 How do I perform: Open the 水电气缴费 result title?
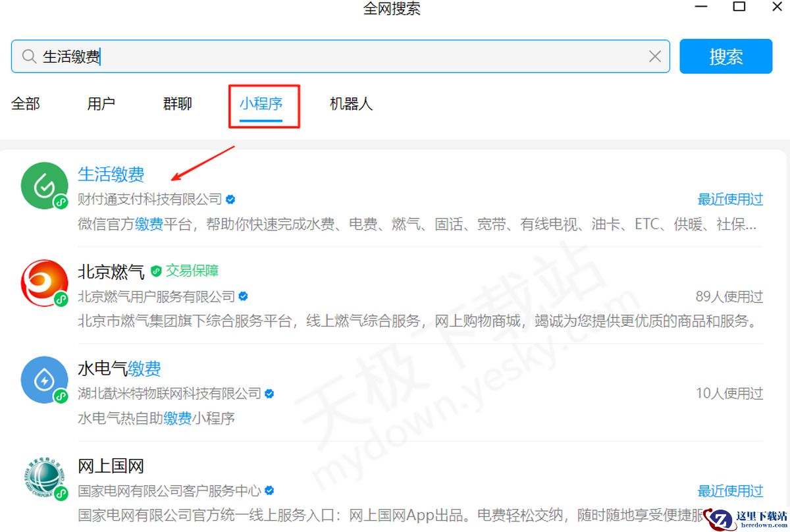[x=119, y=369]
